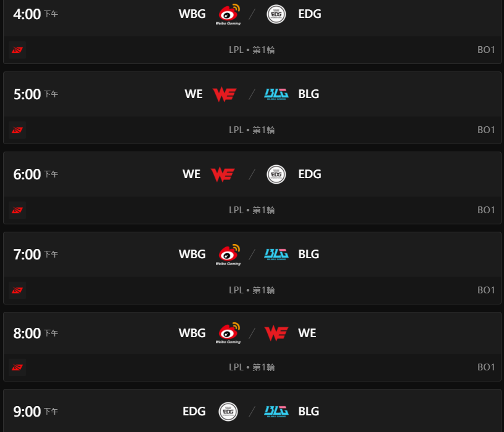This screenshot has height=432, width=504.
Task: Open the WBG team name in the 7:00 match
Action: (x=192, y=254)
